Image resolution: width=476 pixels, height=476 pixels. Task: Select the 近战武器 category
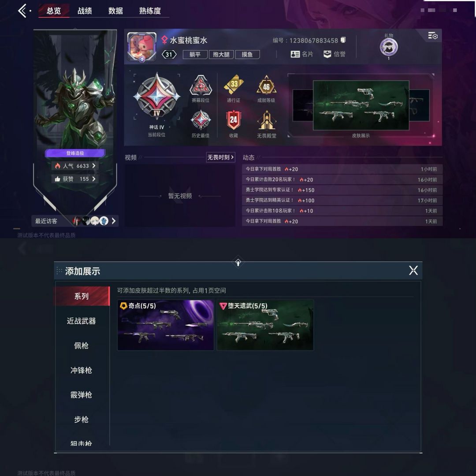pos(82,321)
